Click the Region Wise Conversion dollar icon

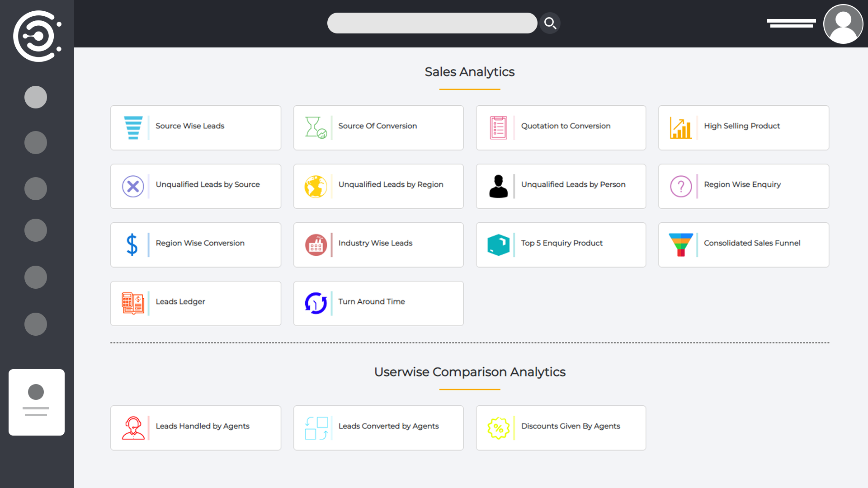[x=132, y=245]
